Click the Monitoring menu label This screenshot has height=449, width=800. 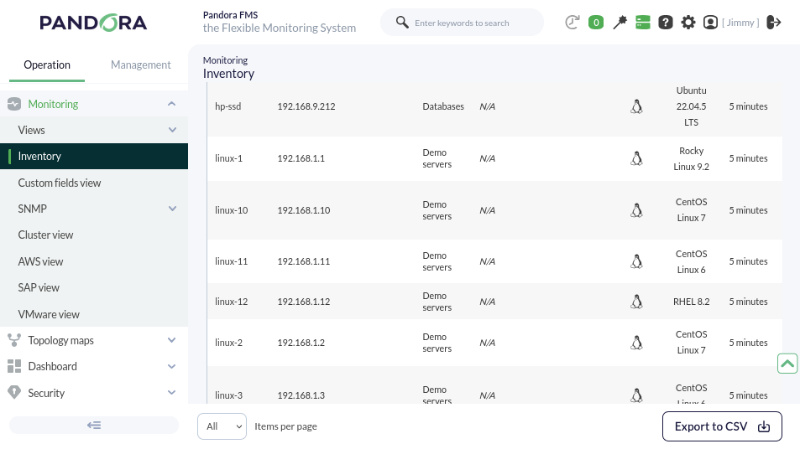tap(53, 104)
